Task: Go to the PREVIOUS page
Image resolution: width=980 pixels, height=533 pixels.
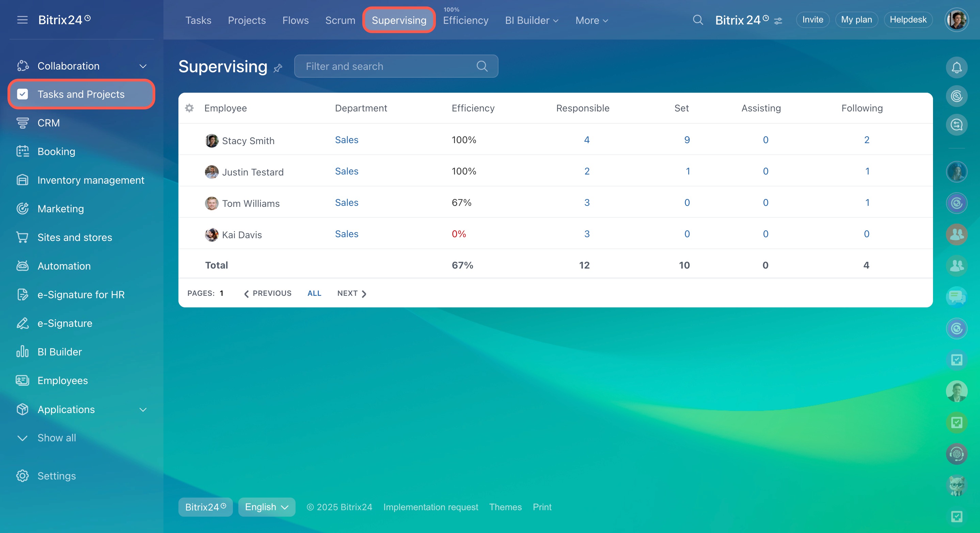Action: click(x=267, y=293)
